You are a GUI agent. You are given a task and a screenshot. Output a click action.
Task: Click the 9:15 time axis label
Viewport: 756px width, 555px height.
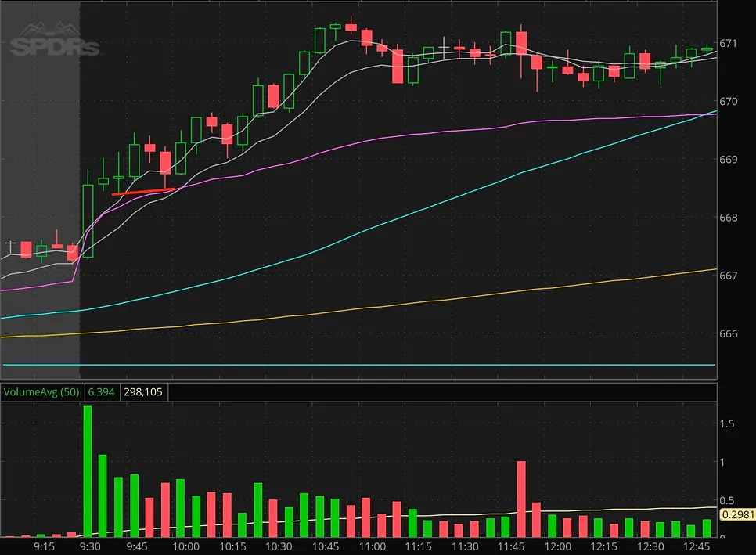pyautogui.click(x=44, y=546)
